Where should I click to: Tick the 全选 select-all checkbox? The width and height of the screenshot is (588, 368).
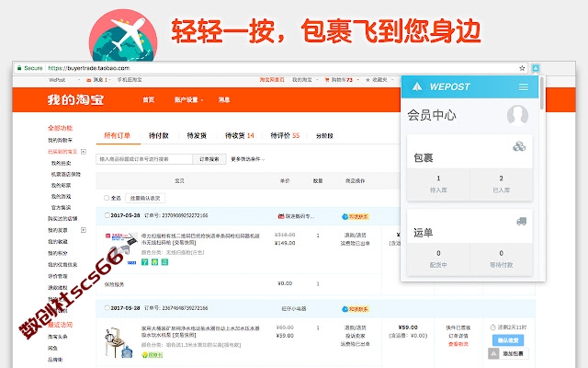click(x=107, y=198)
